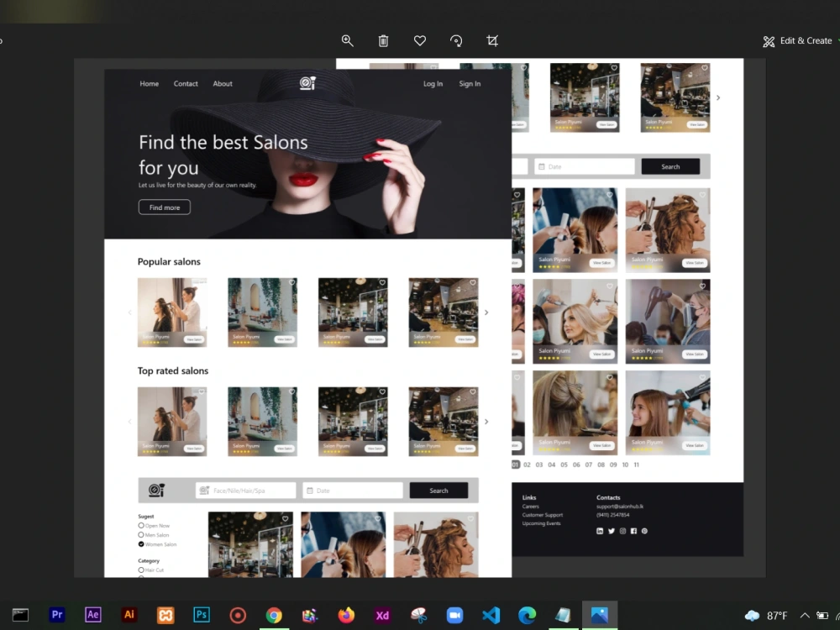Click the right arrow beside the top-right salon cards
This screenshot has width=840, height=630.
(718, 97)
